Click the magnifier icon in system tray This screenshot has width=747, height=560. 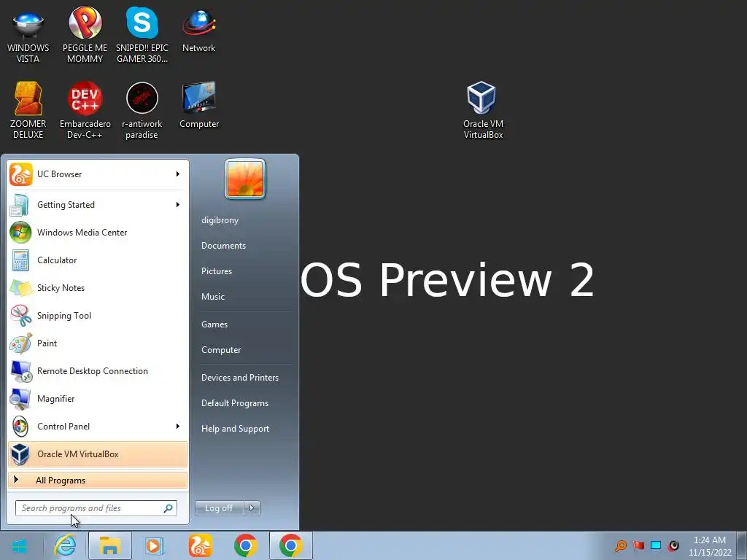[x=620, y=545]
